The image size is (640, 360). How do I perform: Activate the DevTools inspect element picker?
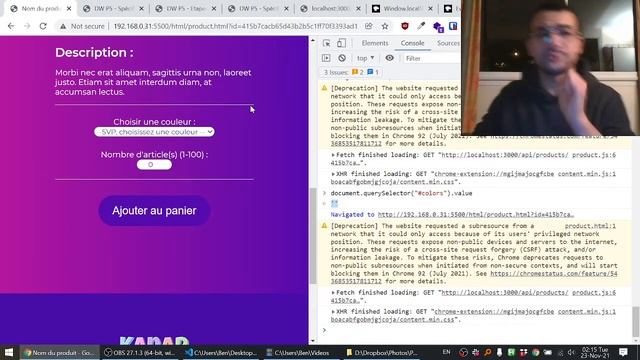pyautogui.click(x=327, y=43)
